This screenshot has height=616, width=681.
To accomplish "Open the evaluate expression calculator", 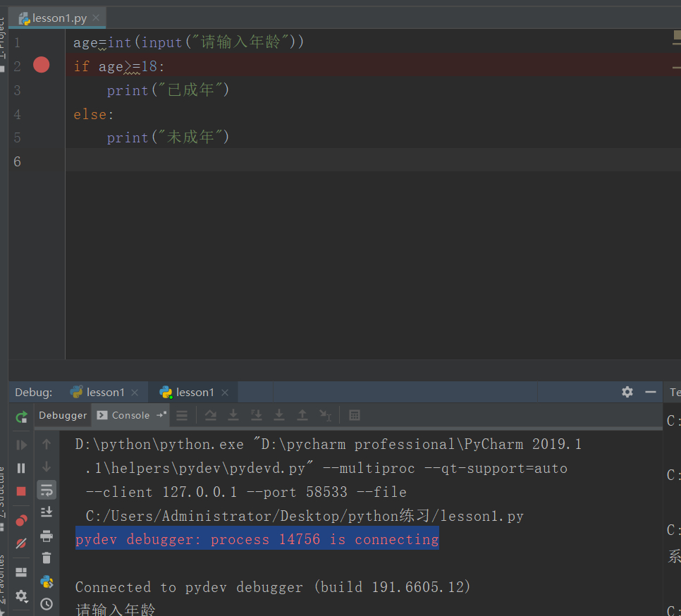I will pos(355,415).
